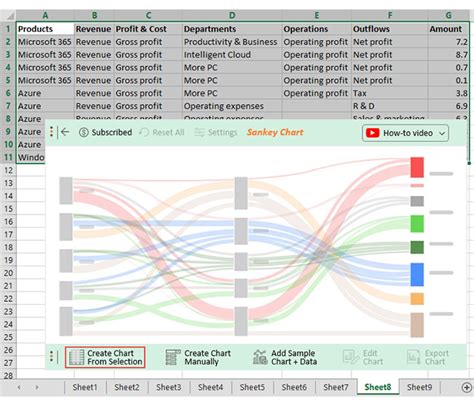Click the blue node in Sankey chart

417,274
